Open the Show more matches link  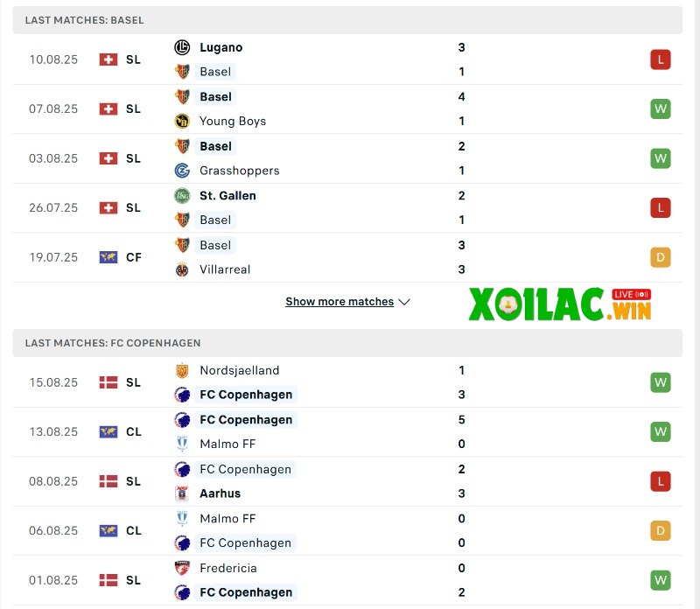(339, 302)
